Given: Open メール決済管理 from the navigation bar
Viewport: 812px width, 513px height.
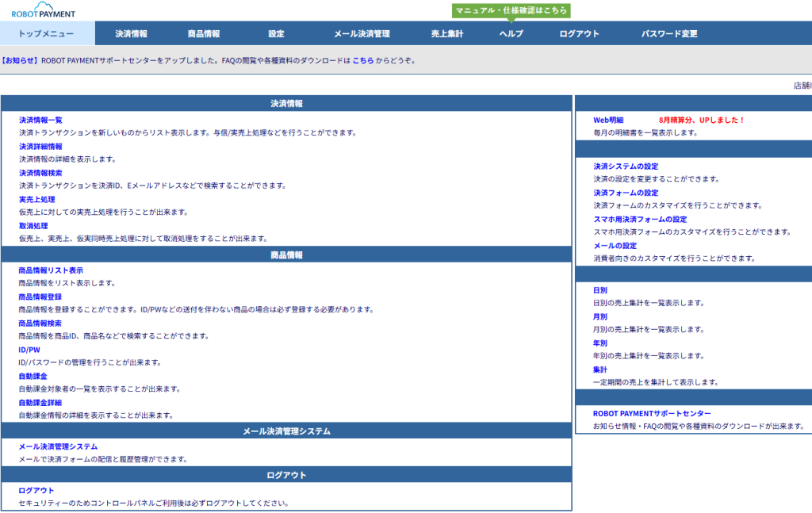Looking at the screenshot, I should [362, 34].
